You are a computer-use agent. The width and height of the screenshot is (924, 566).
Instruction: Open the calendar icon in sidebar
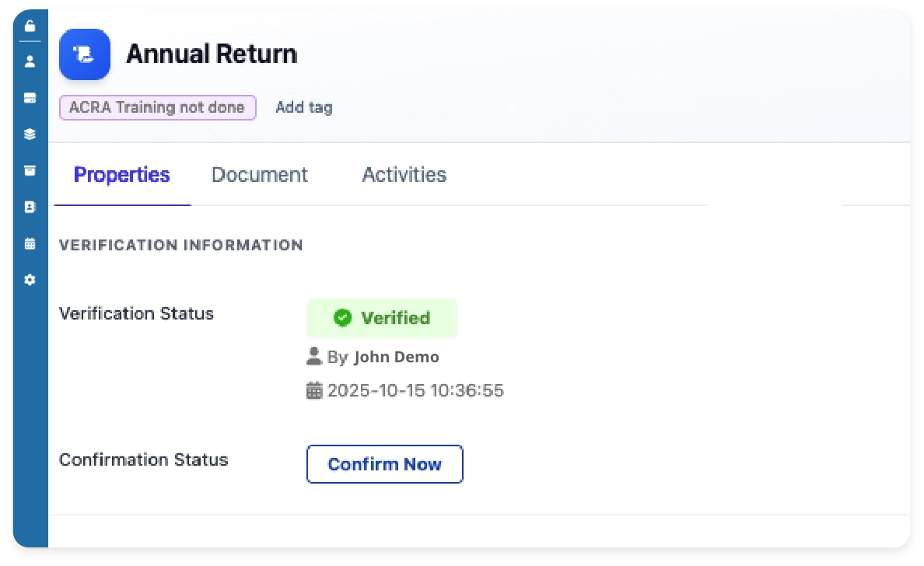point(29,243)
